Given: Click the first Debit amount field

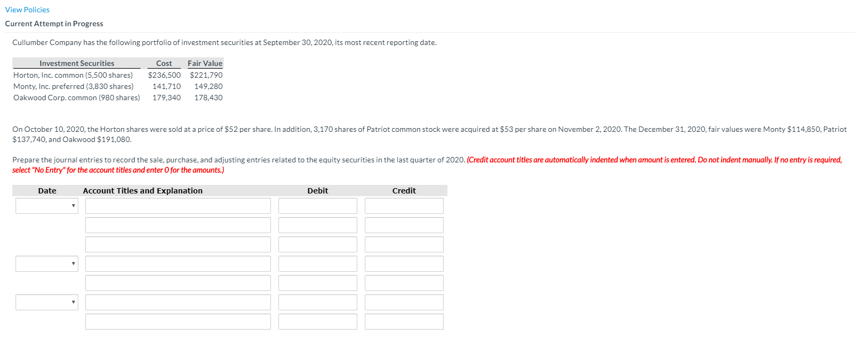Looking at the screenshot, I should [318, 205].
